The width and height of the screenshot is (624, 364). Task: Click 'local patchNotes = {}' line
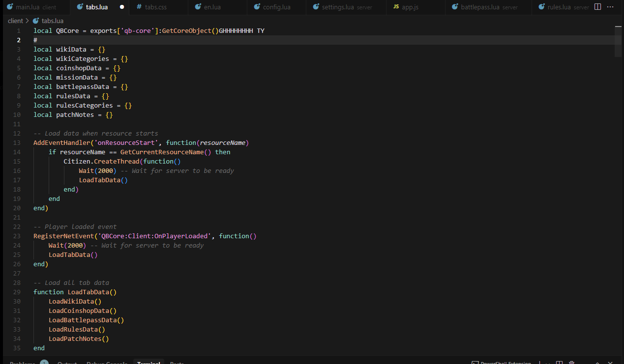[73, 114]
